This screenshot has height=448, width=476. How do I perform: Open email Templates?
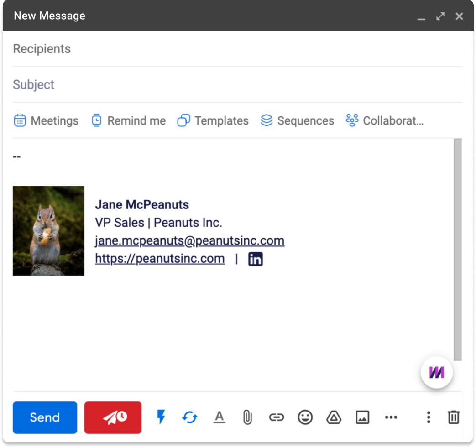[213, 120]
